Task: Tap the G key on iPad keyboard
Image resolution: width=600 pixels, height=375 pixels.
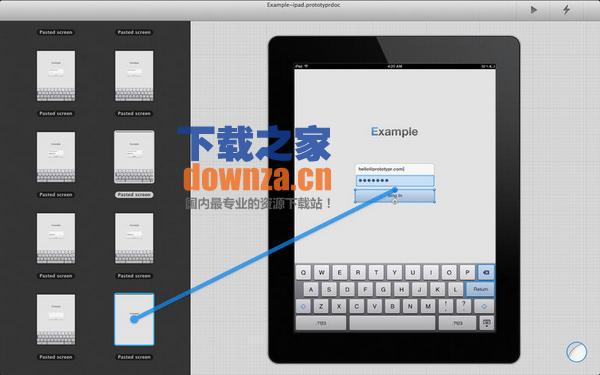Action: coord(383,289)
